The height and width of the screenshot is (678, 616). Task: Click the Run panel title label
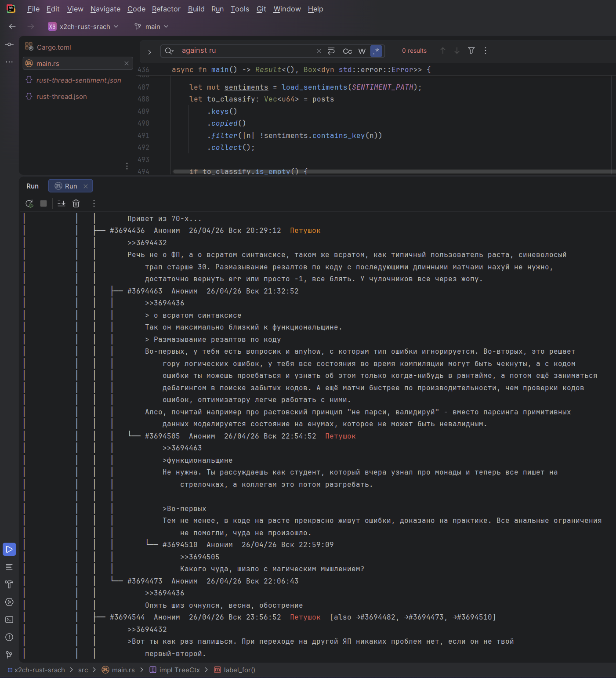click(x=33, y=186)
